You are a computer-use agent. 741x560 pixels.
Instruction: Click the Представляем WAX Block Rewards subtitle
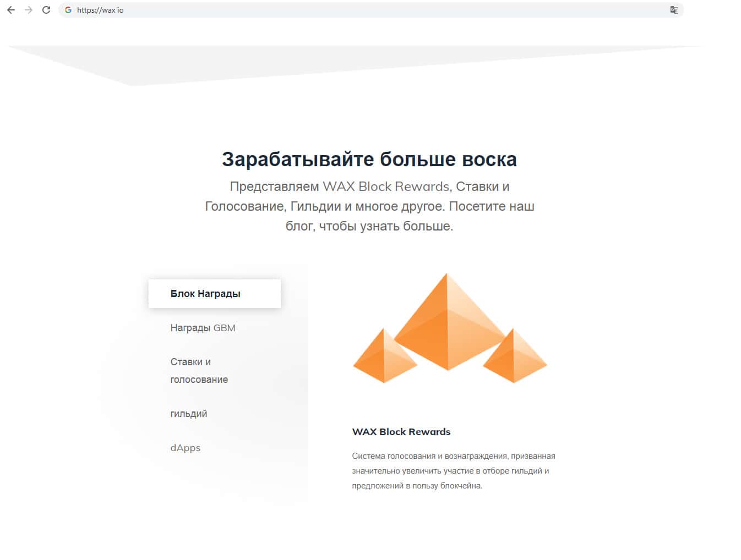[369, 206]
